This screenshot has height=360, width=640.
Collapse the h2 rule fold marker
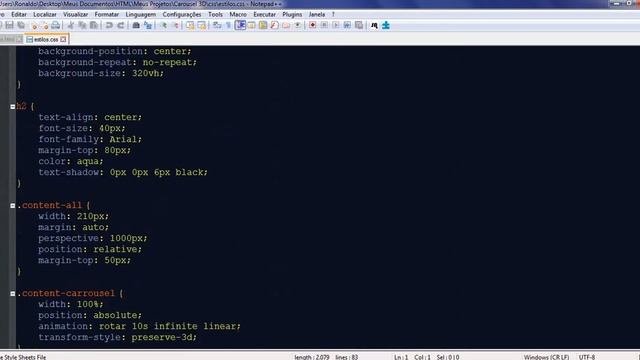(13, 107)
